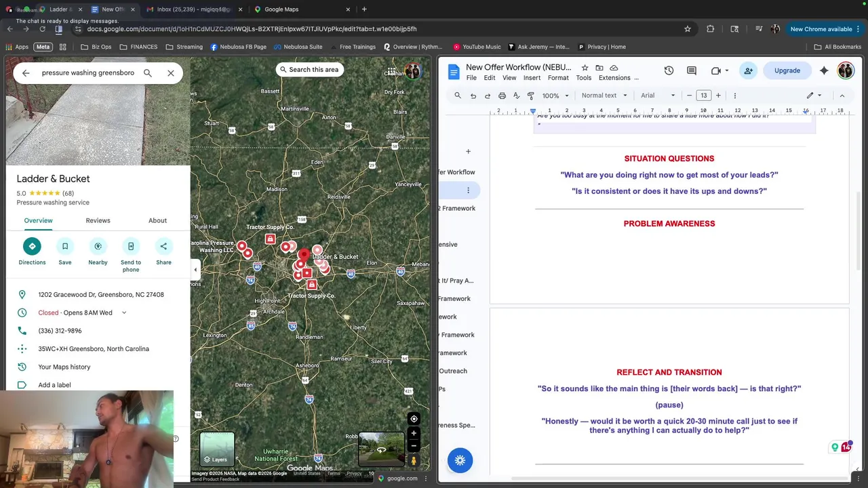
Task: Open the Gemini sparkle icon in Docs
Action: click(x=824, y=70)
